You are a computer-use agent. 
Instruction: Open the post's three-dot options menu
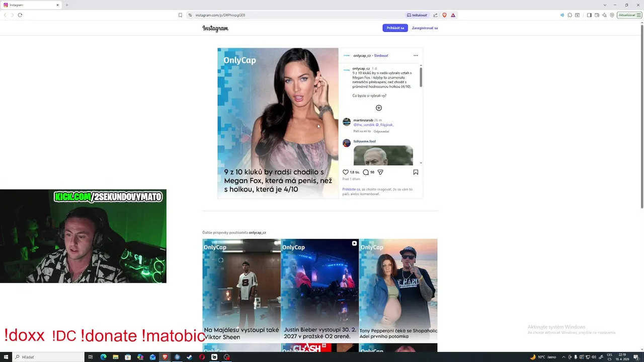point(416,55)
